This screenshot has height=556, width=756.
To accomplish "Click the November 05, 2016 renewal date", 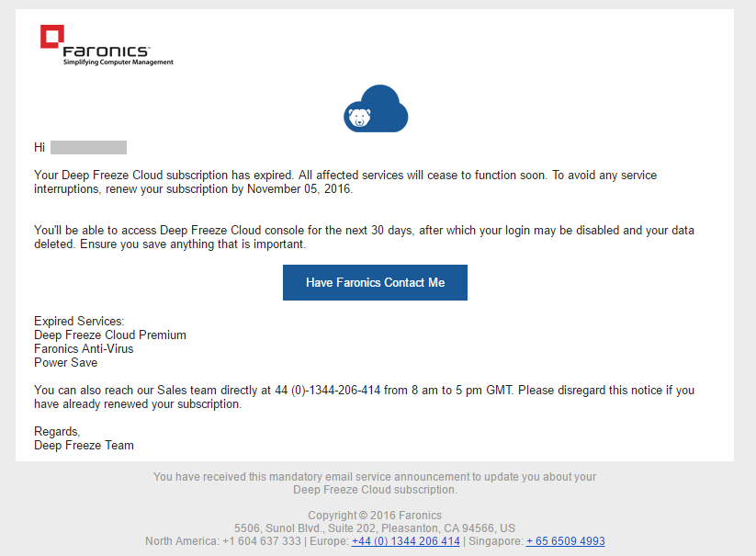I will [299, 189].
